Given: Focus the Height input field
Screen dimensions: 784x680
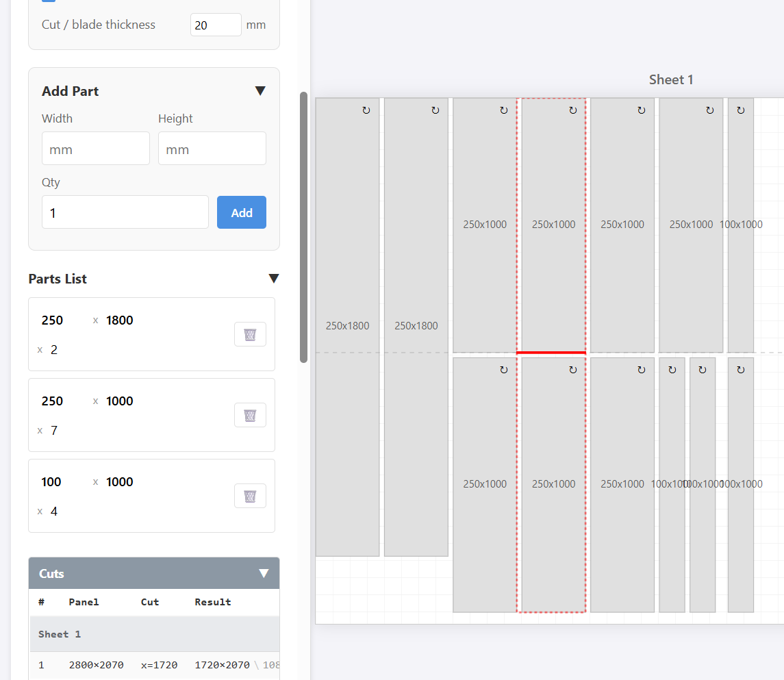Looking at the screenshot, I should pos(212,149).
